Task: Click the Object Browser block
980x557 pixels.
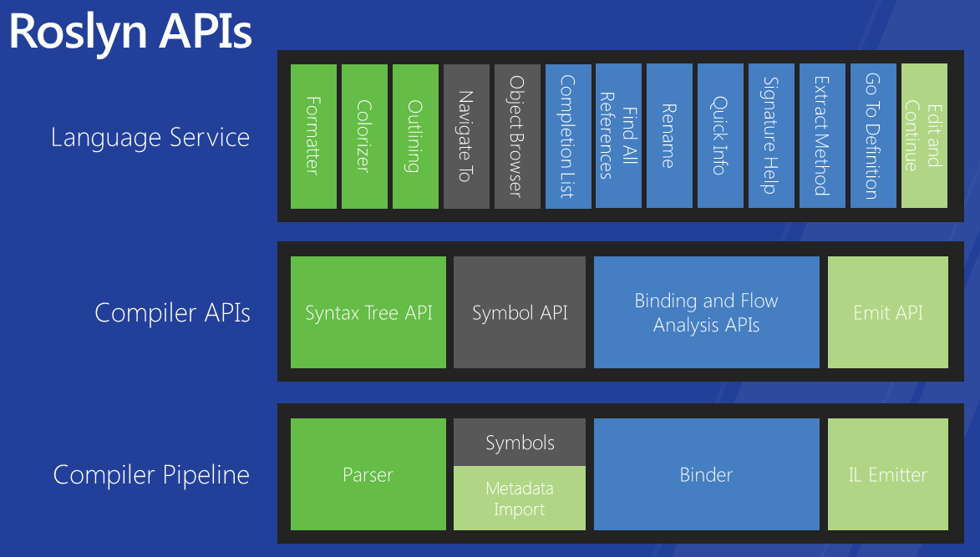Action: click(517, 136)
